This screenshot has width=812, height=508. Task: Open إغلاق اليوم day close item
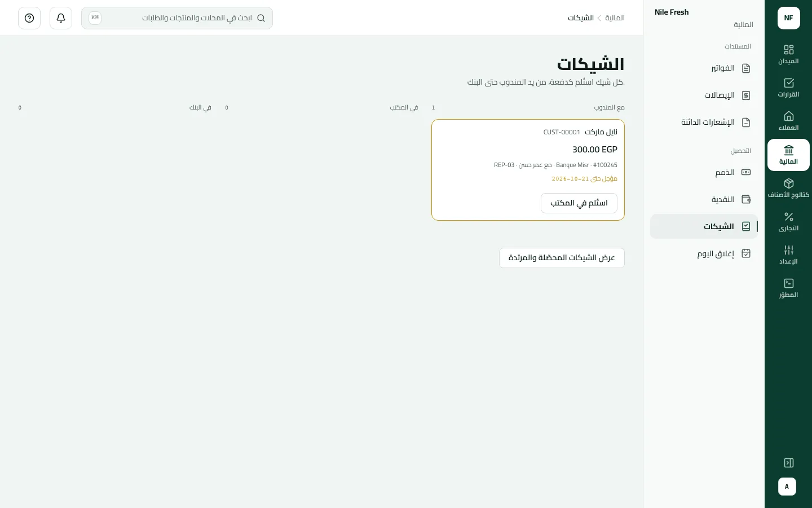(x=704, y=253)
